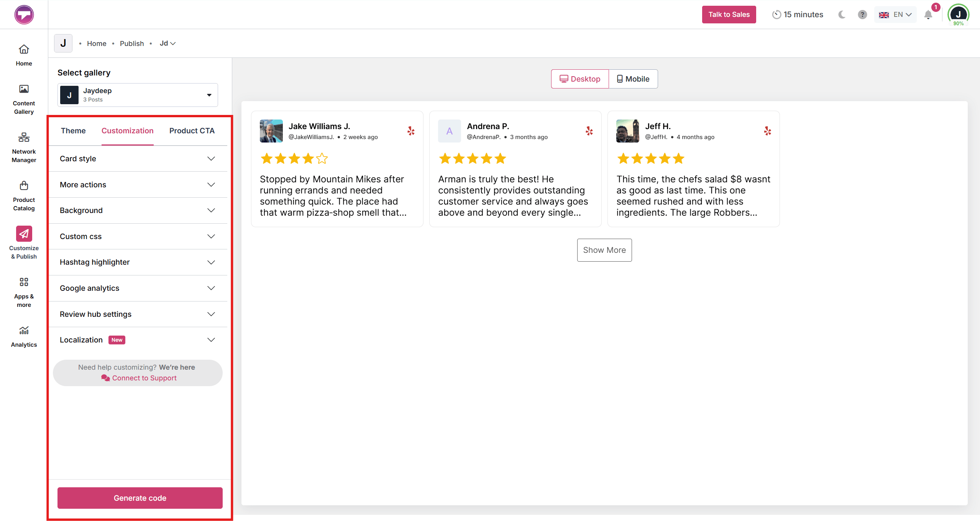Viewport: 980px width, 521px height.
Task: Open Home in the left sidebar
Action: pyautogui.click(x=24, y=56)
